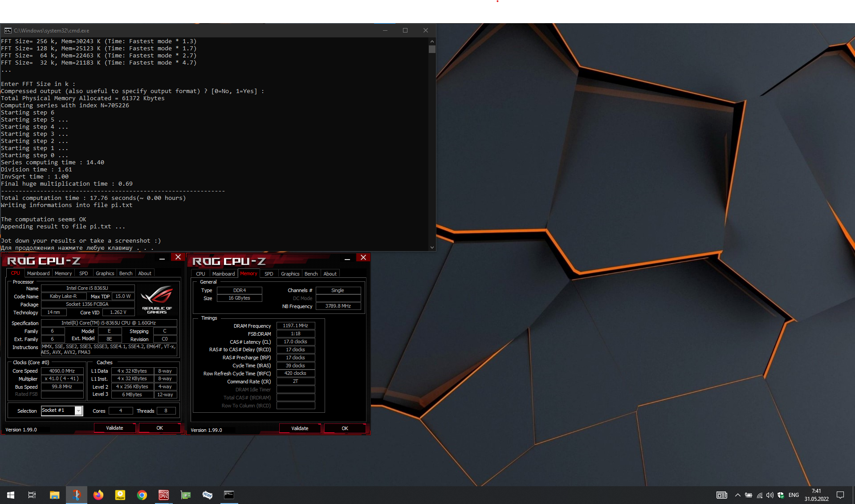Switch to ROG CPU-Z via the taskbar icon
This screenshot has height=504, width=855.
point(164,495)
